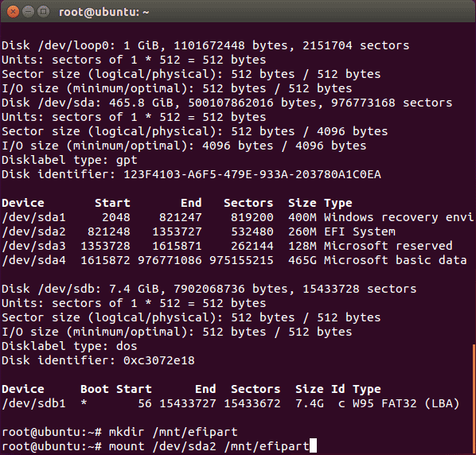Screen dimensions: 476x455
Task: Click the sda table 'Sectors' column header
Action: tap(248, 203)
